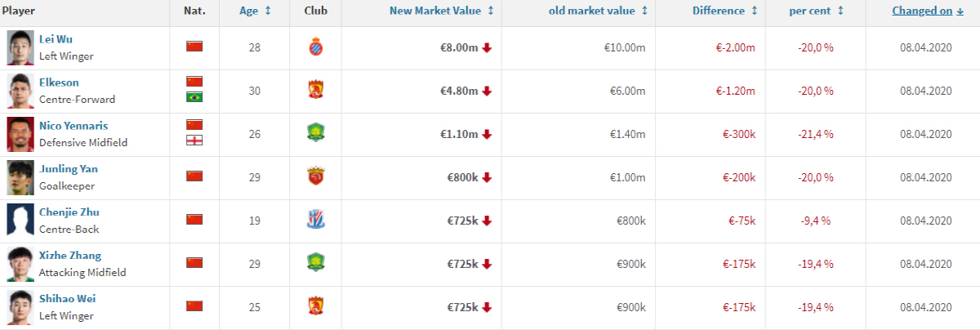The image size is (980, 330).
Task: Sort by New Market Value header
Action: pyautogui.click(x=442, y=11)
